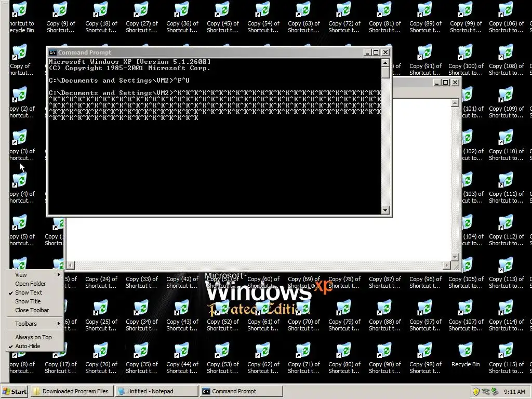
Task: Select Copy (25) of Shortcut icon
Action: click(x=101, y=315)
